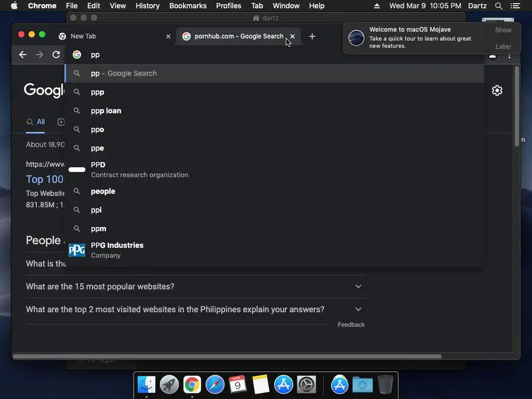Click the address bar containing 'pp'
This screenshot has height=399, width=532.
click(274, 55)
